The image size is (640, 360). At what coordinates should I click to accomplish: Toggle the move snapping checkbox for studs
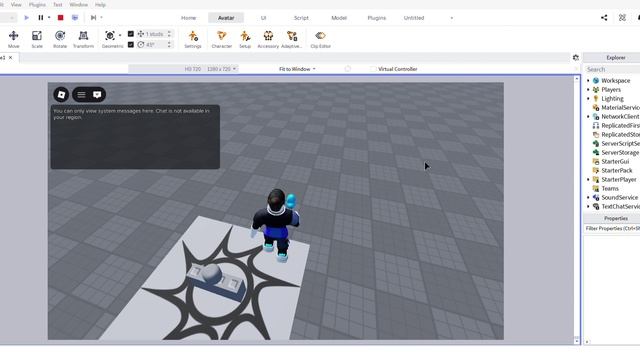[x=131, y=34]
